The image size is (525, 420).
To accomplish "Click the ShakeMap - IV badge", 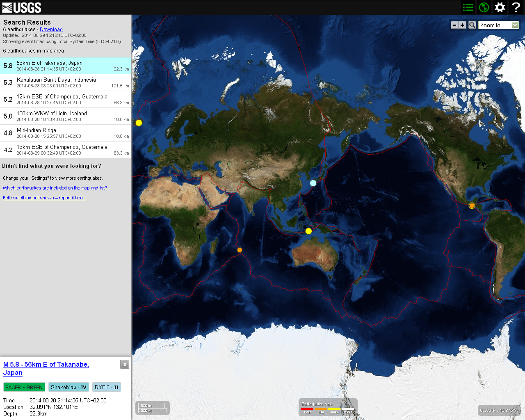I will tap(68, 387).
